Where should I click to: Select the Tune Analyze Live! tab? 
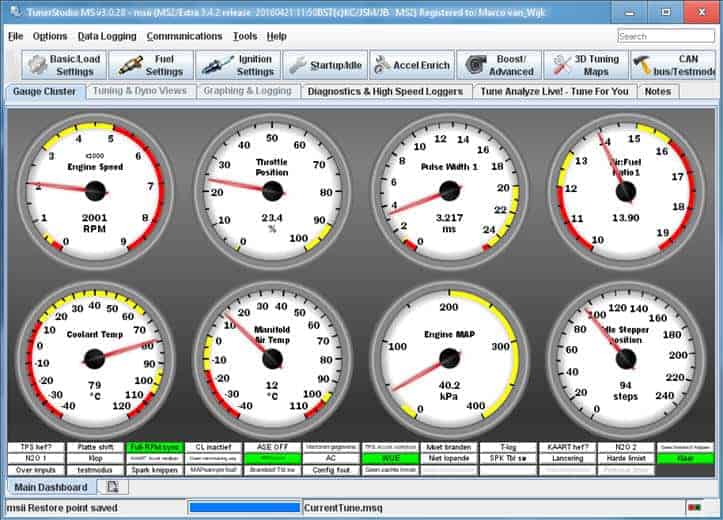pyautogui.click(x=554, y=91)
